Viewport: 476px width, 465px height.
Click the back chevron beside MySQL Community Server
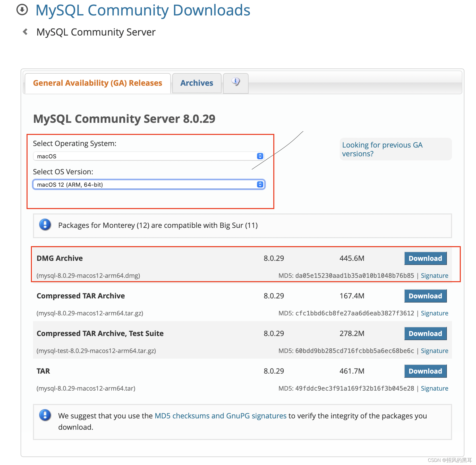25,32
